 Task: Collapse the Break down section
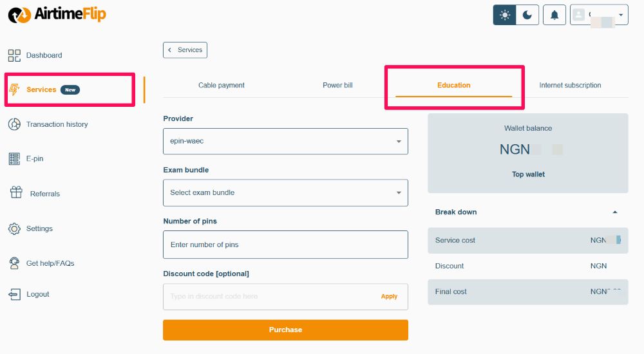pyautogui.click(x=615, y=212)
